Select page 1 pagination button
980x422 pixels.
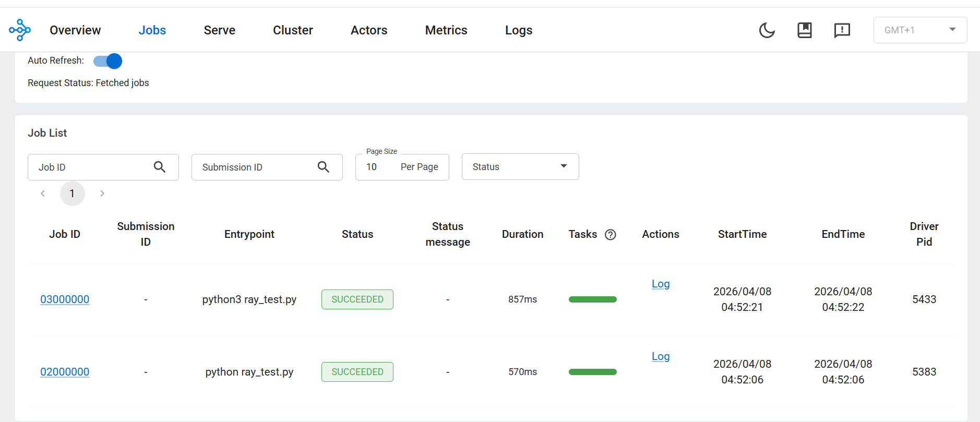pos(73,194)
